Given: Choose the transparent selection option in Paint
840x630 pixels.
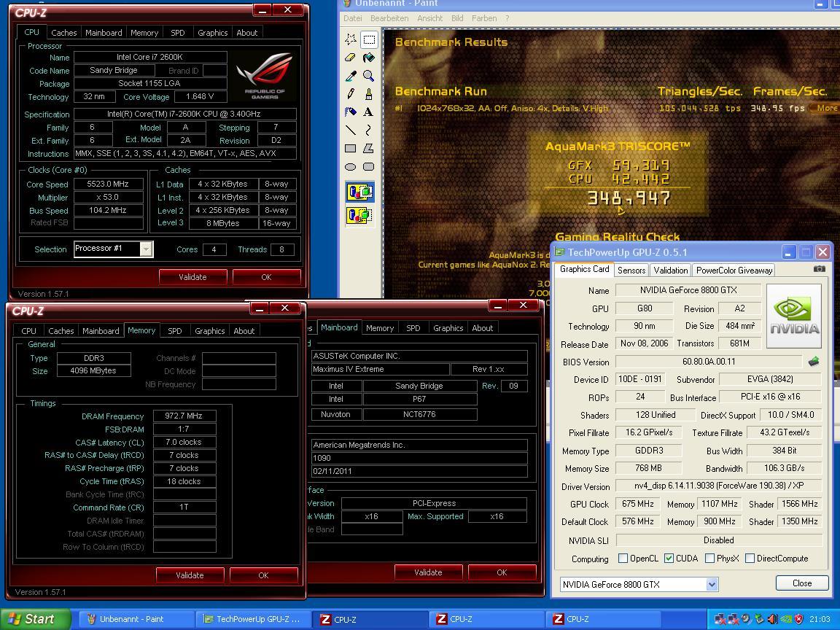Looking at the screenshot, I should [360, 215].
